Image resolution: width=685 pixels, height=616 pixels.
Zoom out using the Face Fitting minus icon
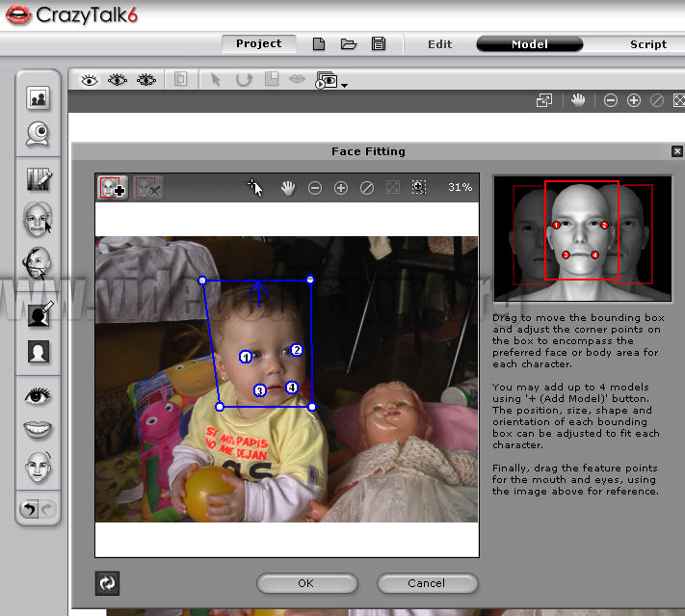pyautogui.click(x=315, y=188)
